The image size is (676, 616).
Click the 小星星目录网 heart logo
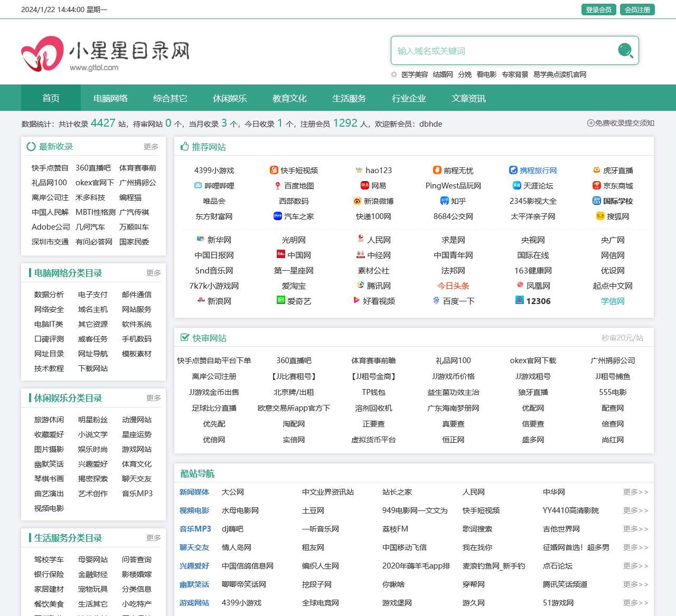pos(42,53)
